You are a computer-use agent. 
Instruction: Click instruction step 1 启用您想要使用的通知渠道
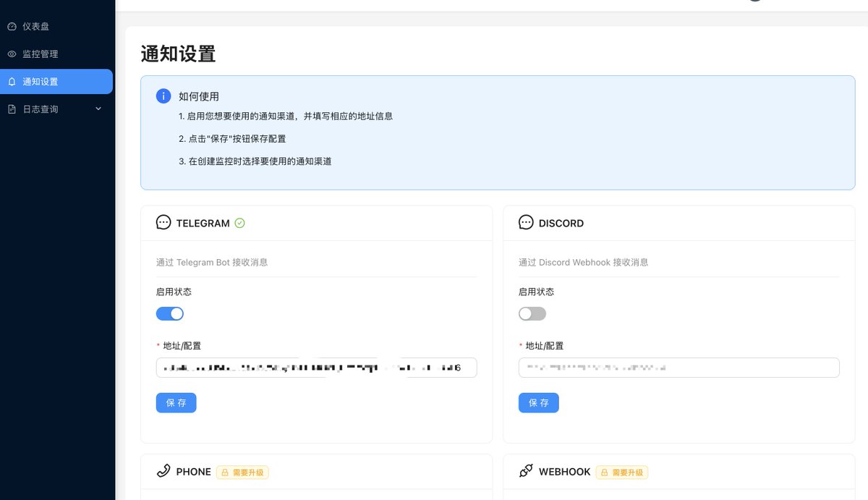click(286, 116)
